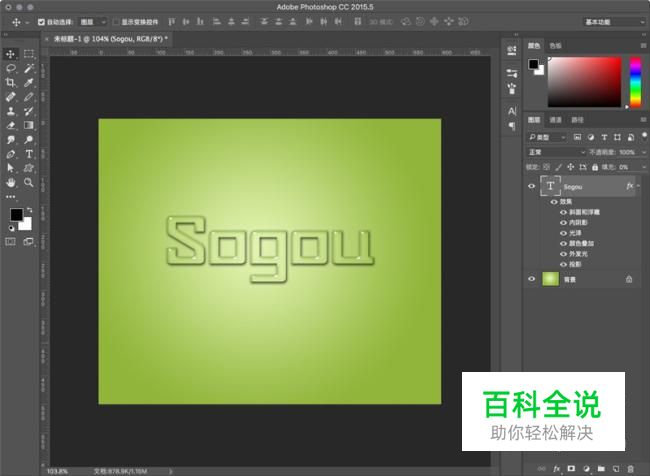Select the Pencil/Brush tool

tap(29, 97)
